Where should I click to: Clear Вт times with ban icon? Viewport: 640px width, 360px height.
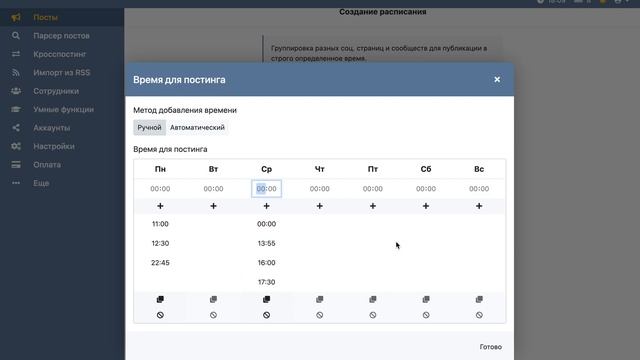pyautogui.click(x=213, y=315)
